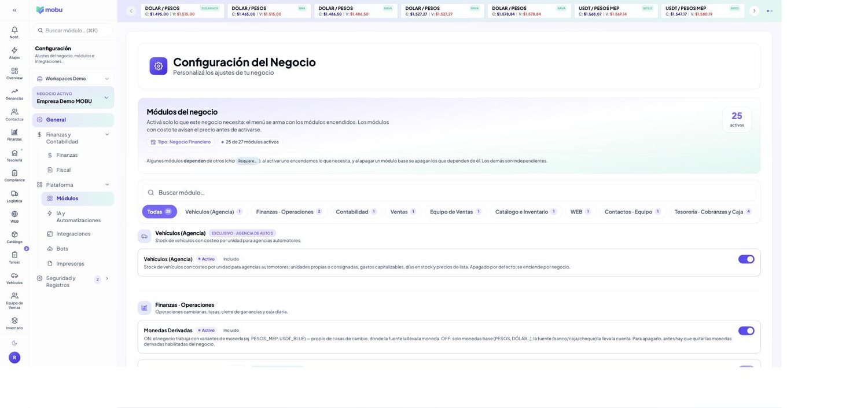The image size is (868, 408).
Task: Click the 25 activos counter card
Action: point(737,119)
